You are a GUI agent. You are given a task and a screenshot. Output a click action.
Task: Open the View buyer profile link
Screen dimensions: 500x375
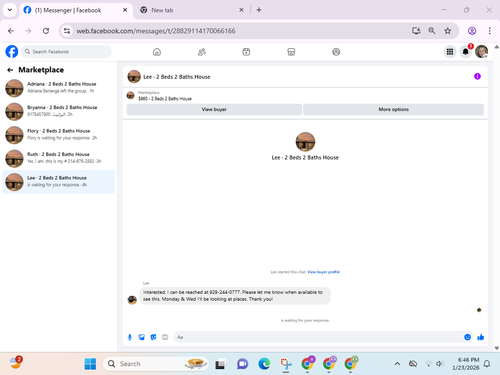[x=323, y=272]
